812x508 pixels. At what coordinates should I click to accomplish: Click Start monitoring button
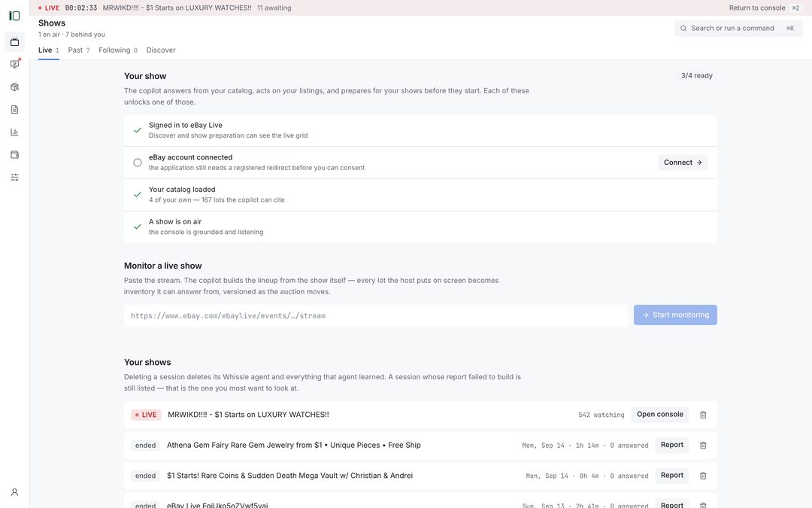[x=674, y=315]
